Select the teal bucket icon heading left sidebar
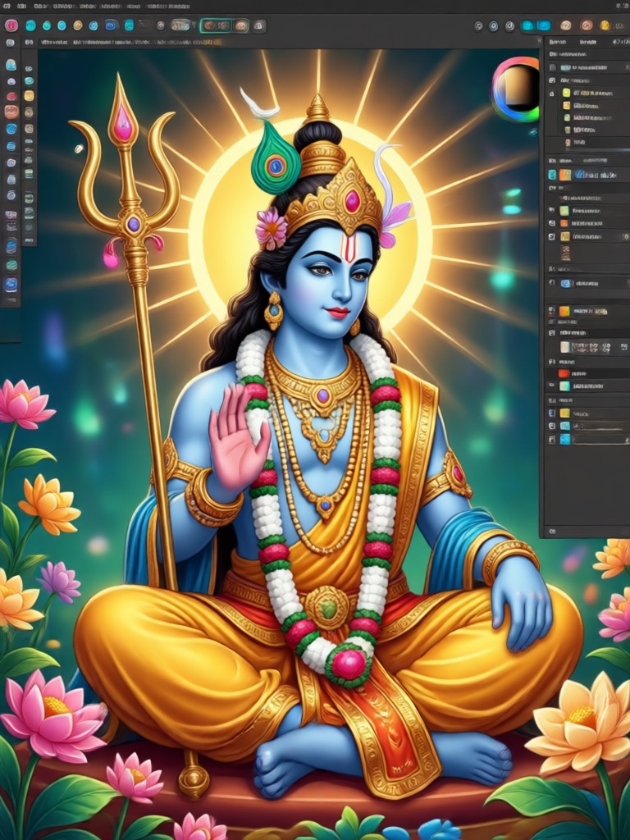 click(x=11, y=65)
